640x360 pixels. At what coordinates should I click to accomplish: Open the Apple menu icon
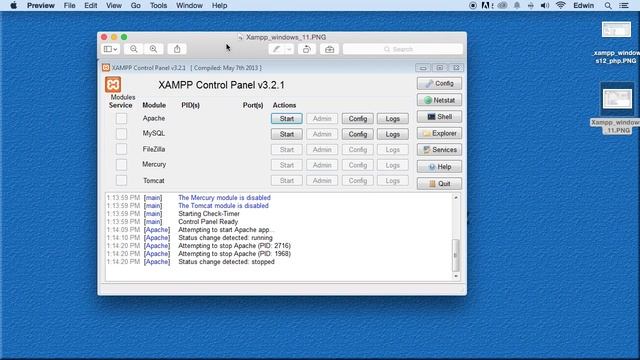pos(13,5)
